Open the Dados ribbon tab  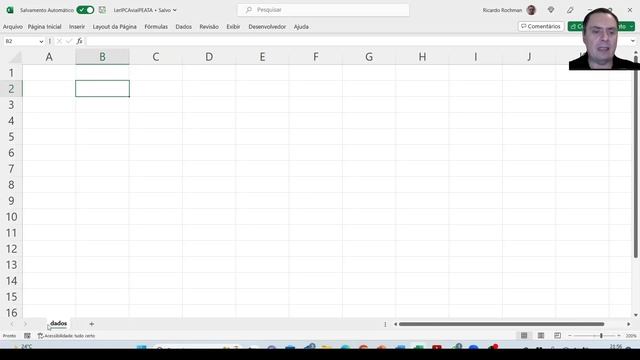(x=184, y=27)
